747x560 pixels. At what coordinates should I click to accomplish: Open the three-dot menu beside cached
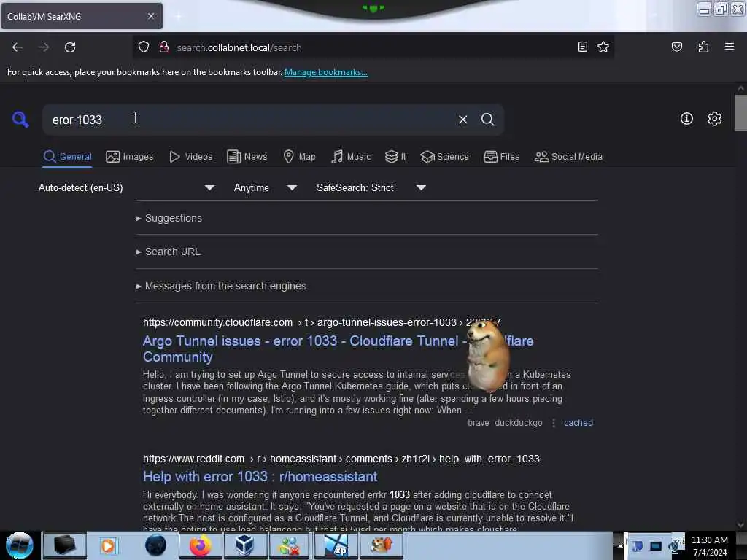553,423
